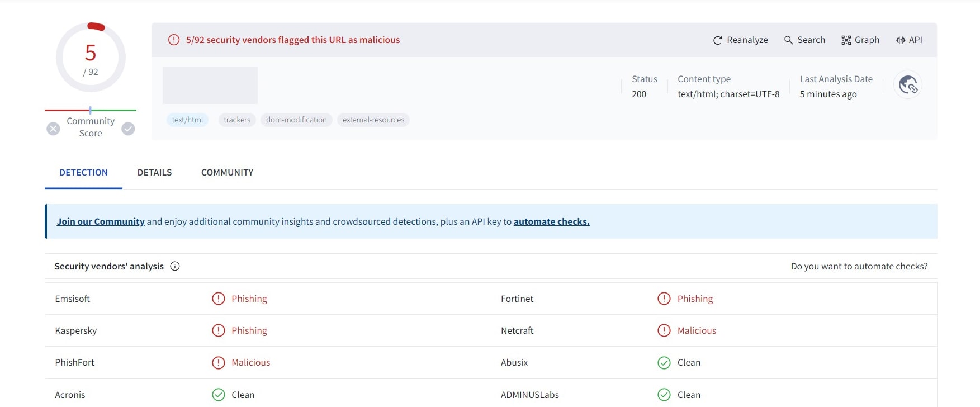Click the Last Analysis Date label
The height and width of the screenshot is (407, 980).
pyautogui.click(x=836, y=79)
